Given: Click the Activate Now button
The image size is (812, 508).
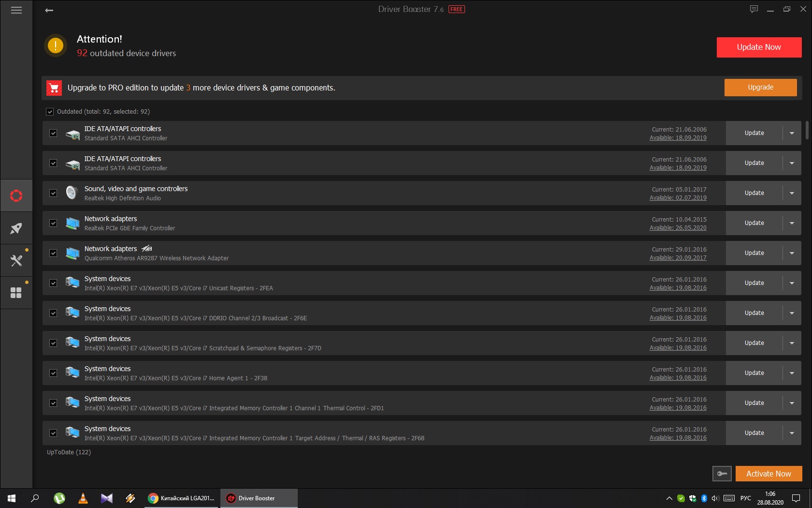Looking at the screenshot, I should point(768,474).
